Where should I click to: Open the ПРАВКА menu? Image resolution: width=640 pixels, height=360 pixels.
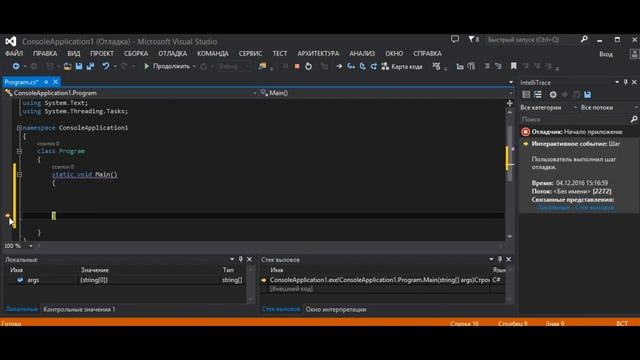pos(45,53)
